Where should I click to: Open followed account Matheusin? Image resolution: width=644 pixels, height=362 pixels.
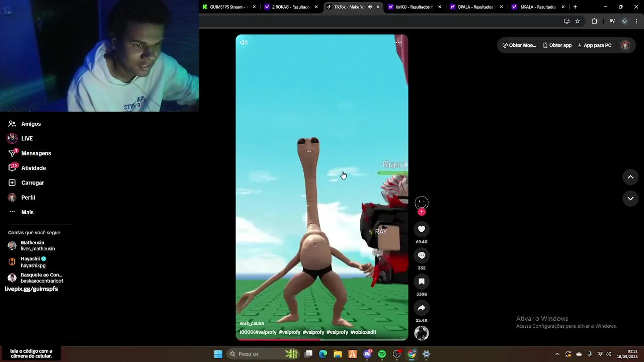point(32,246)
